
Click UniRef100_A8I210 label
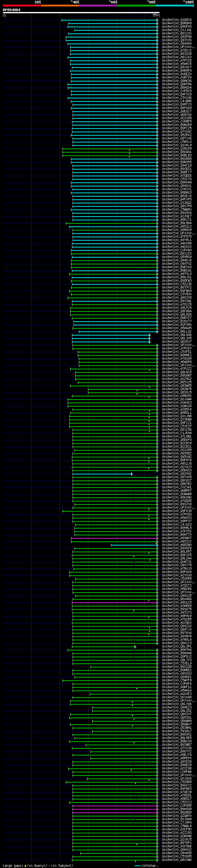click(177, 57)
